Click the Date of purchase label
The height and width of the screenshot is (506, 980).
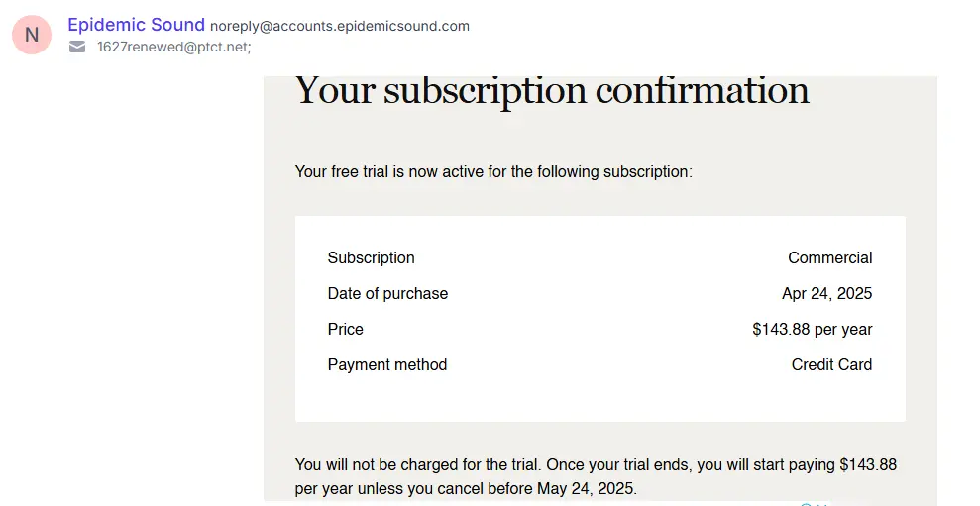[x=387, y=294]
